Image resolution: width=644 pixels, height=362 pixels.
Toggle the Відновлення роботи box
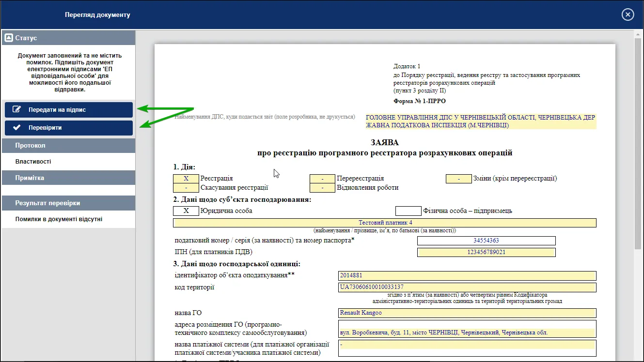pyautogui.click(x=322, y=188)
